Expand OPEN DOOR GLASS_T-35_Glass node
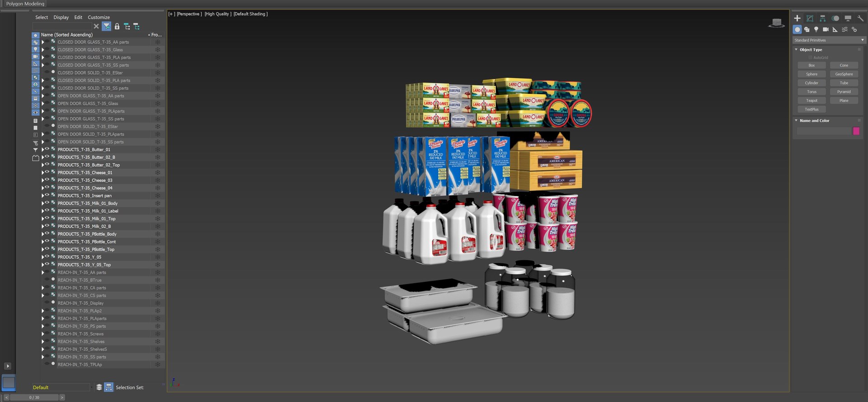868x402 pixels. 43,103
